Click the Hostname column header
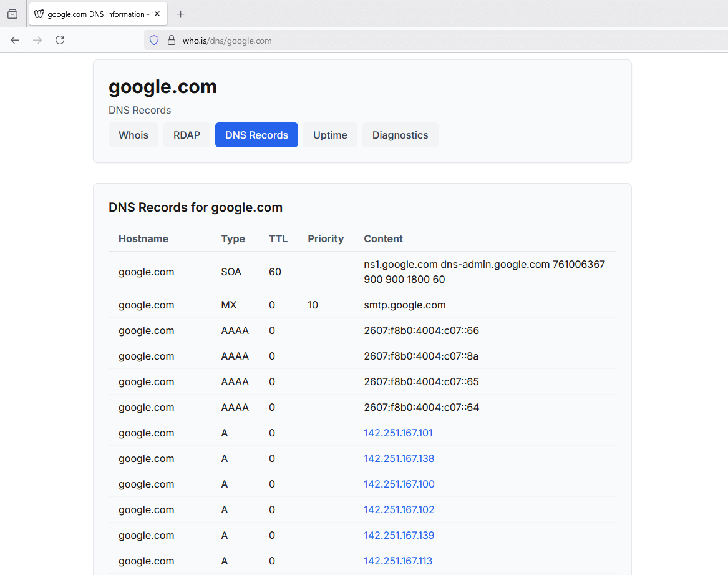The width and height of the screenshot is (728, 575). (143, 238)
